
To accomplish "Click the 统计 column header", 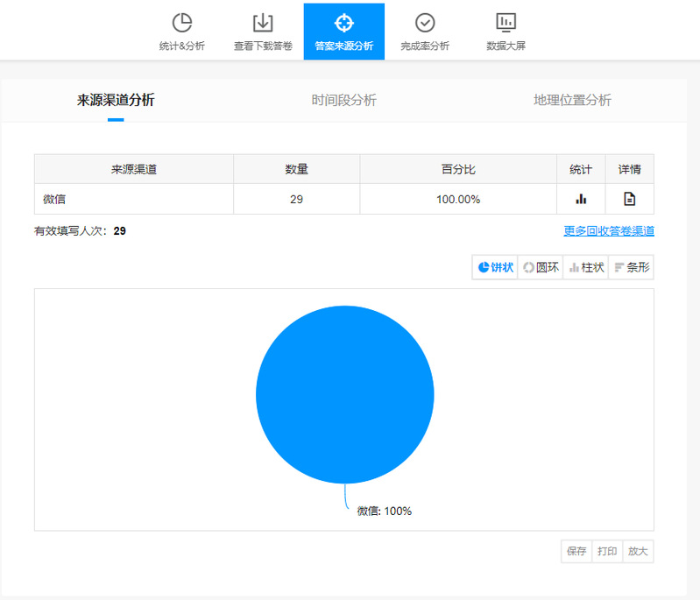I will pos(581,169).
